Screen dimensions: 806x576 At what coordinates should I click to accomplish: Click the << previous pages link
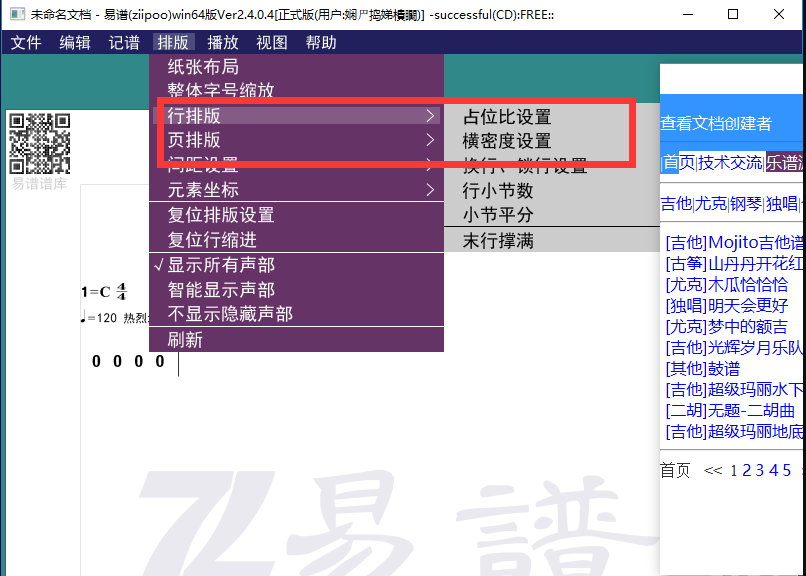pyautogui.click(x=713, y=470)
